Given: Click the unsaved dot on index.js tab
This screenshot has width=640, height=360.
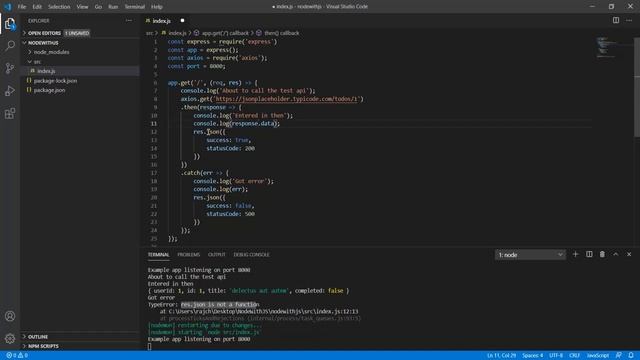Looking at the screenshot, I should tap(182, 20).
